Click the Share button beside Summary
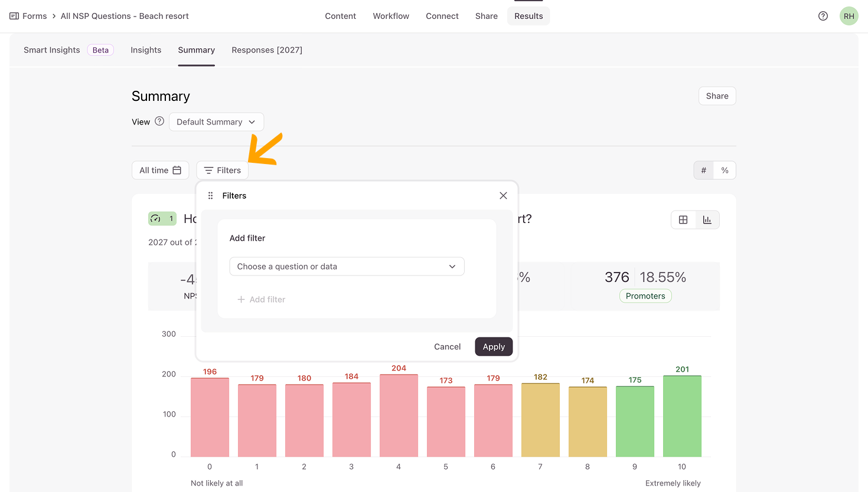Screen dimensions: 868x492 click(717, 96)
